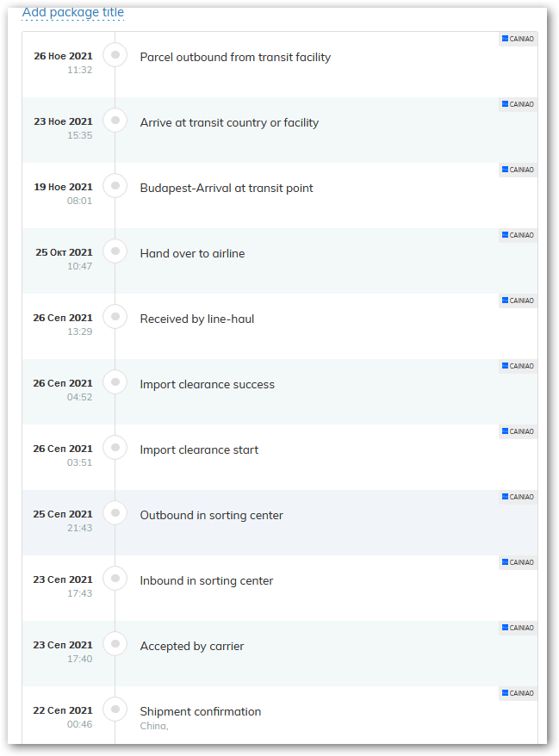This screenshot has width=559, height=756.
Task: Click the Inbound in sorting center status text
Action: (x=206, y=581)
